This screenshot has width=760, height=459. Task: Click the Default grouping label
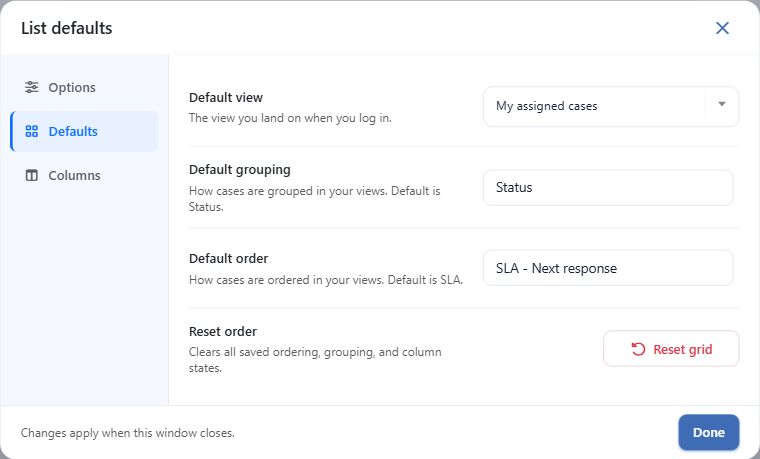(240, 170)
